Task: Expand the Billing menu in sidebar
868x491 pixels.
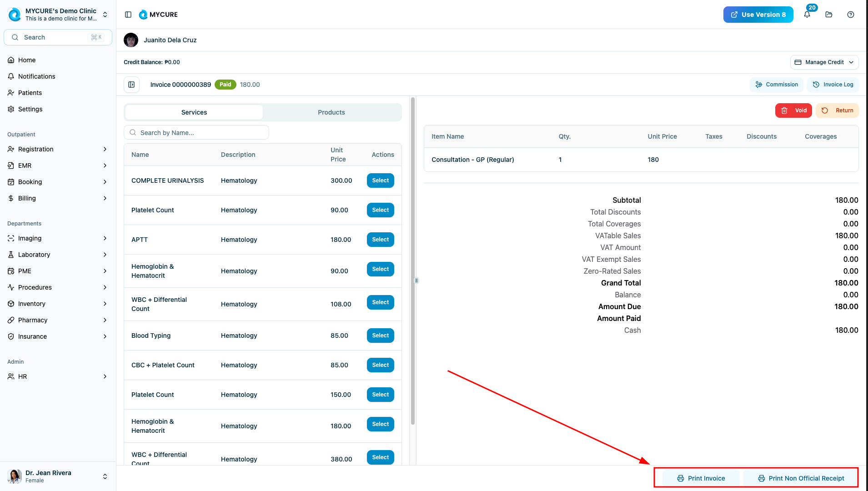Action: coord(58,198)
